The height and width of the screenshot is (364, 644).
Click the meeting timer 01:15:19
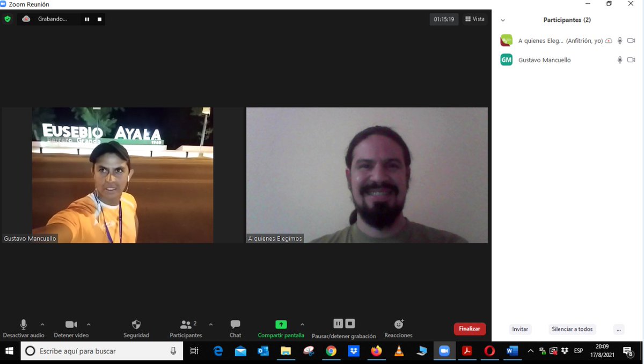[444, 19]
